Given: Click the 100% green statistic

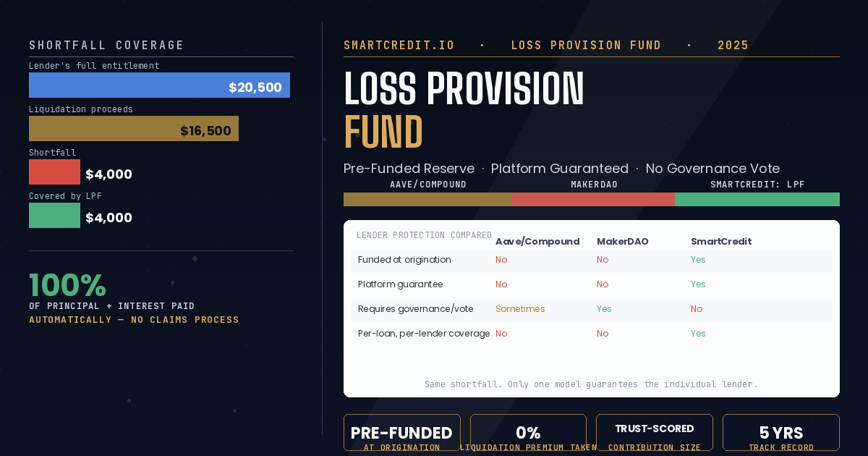Looking at the screenshot, I should [67, 285].
